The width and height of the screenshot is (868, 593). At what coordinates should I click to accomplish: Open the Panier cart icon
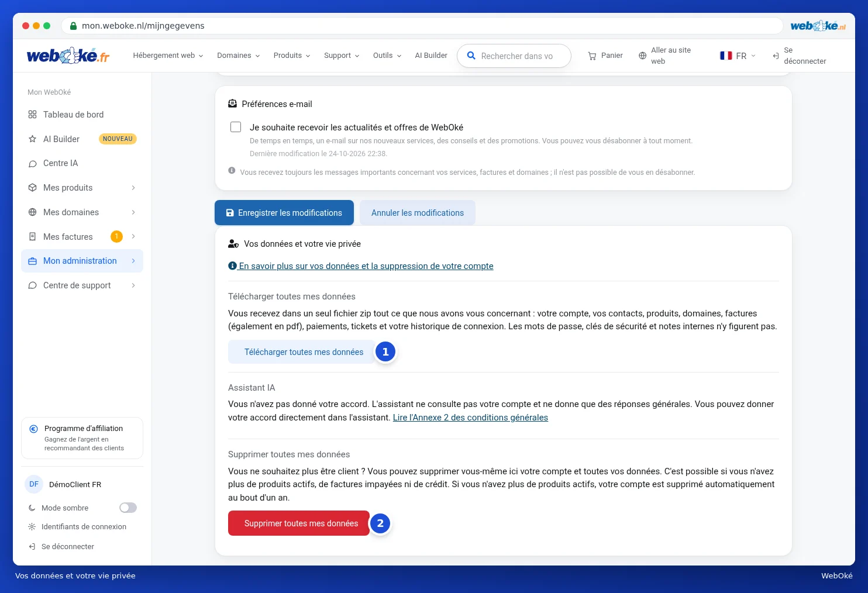point(592,56)
